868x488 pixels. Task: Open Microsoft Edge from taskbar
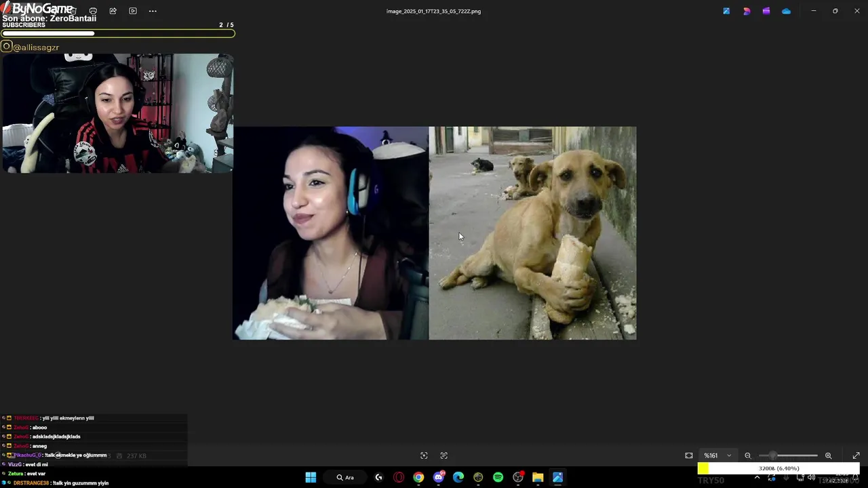458,477
